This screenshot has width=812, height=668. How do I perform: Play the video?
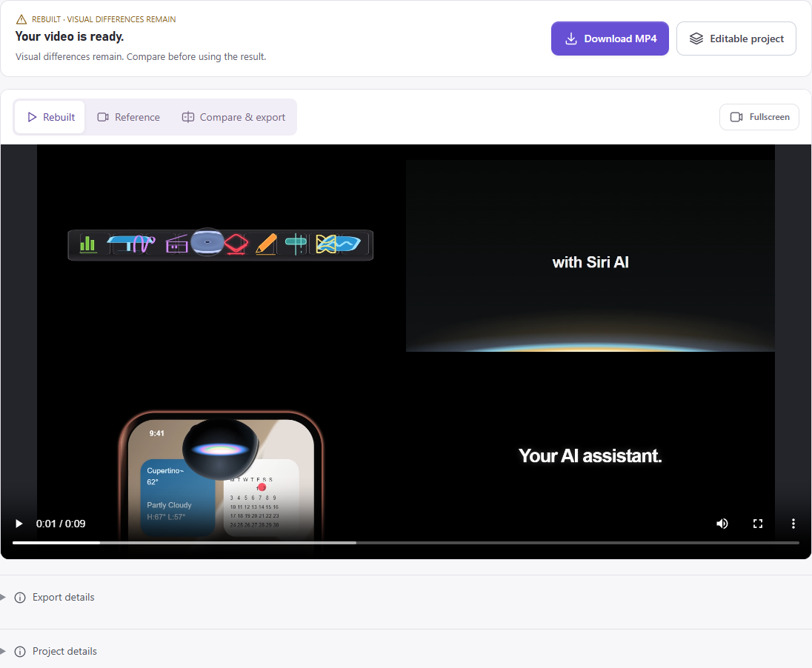(19, 524)
